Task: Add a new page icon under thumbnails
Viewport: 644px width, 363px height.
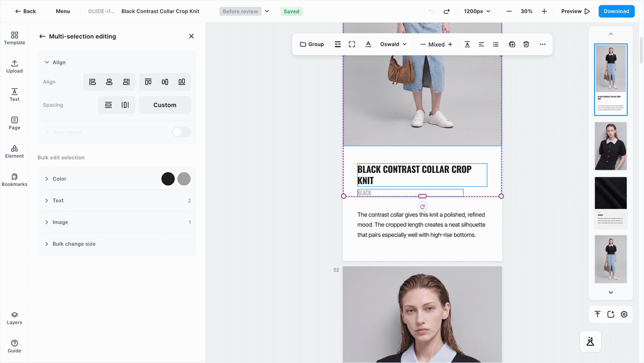Action: point(611,315)
